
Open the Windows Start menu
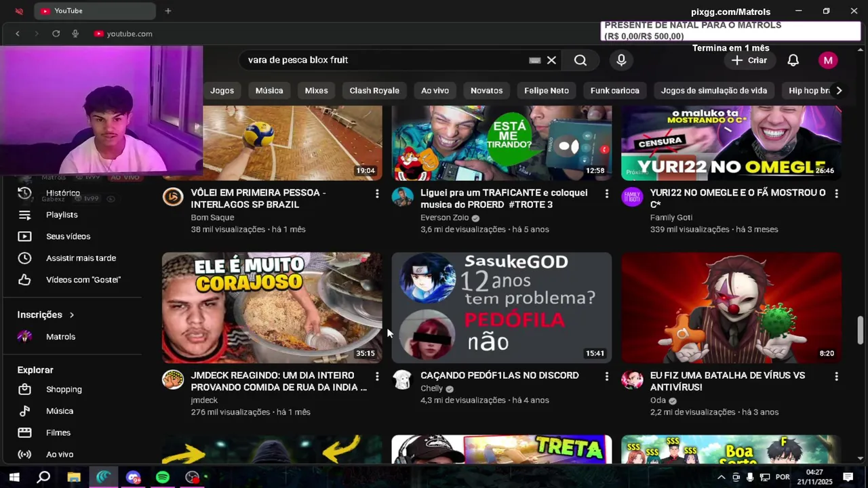[x=14, y=477]
